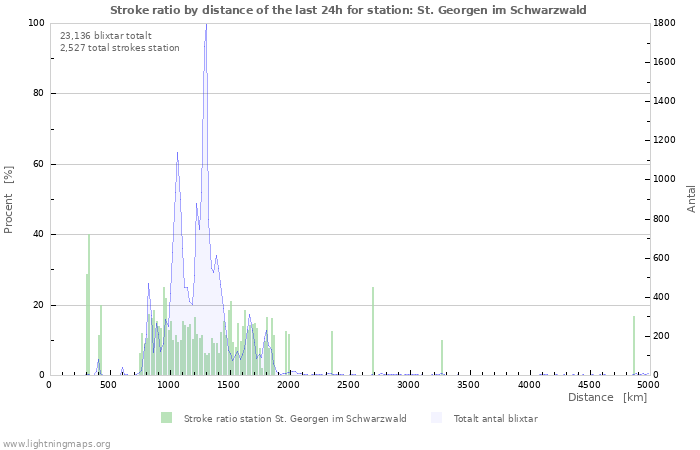This screenshot has width=700, height=450.
Task: Click the green Stroke ratio legend swatch
Action: [166, 418]
